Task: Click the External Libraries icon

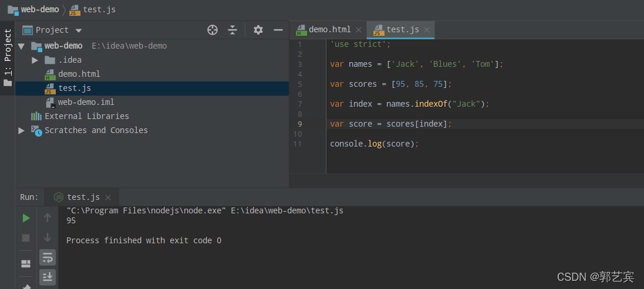Action: point(36,116)
